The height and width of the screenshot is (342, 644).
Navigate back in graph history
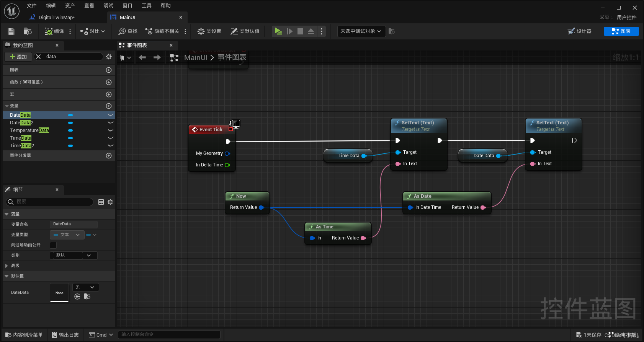(x=142, y=57)
